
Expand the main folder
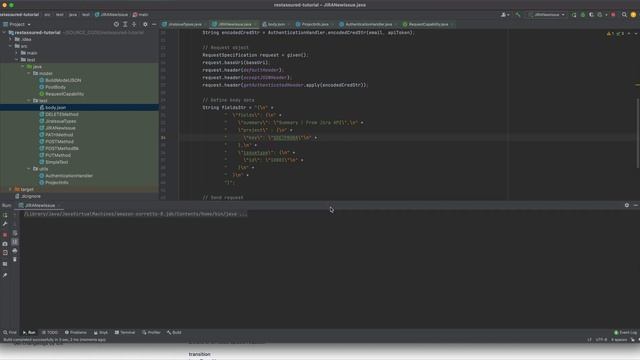pyautogui.click(x=17, y=53)
